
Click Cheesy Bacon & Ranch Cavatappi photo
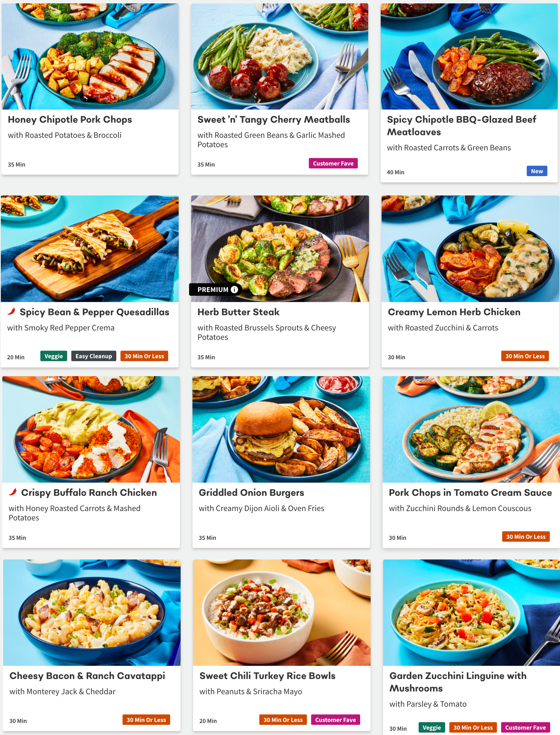point(92,612)
